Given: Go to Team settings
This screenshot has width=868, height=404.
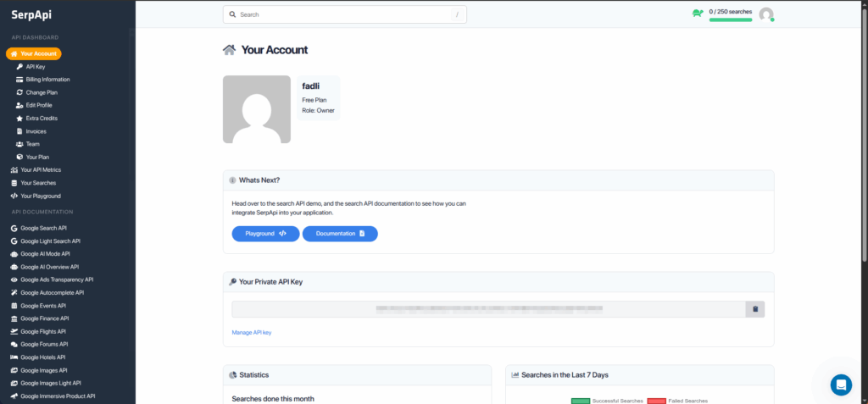Looking at the screenshot, I should [32, 144].
